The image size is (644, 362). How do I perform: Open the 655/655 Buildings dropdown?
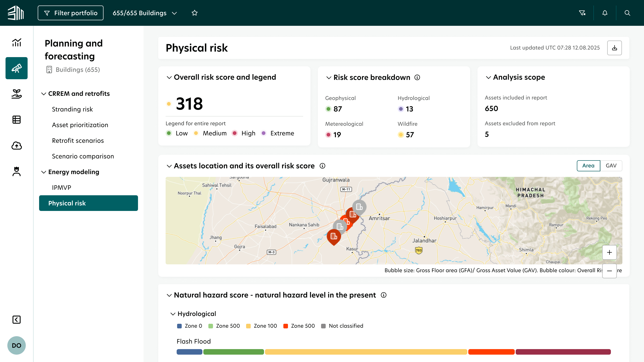click(145, 13)
